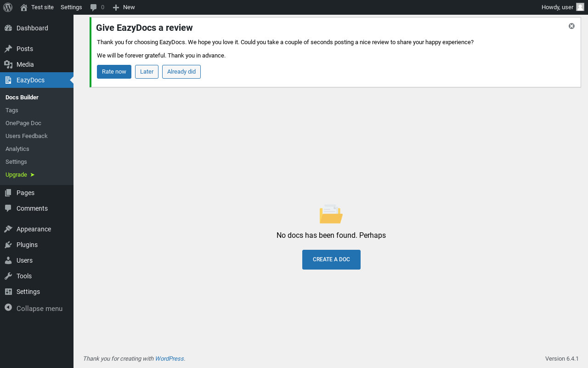Click the WordPress logo icon
588x368 pixels.
coord(8,7)
